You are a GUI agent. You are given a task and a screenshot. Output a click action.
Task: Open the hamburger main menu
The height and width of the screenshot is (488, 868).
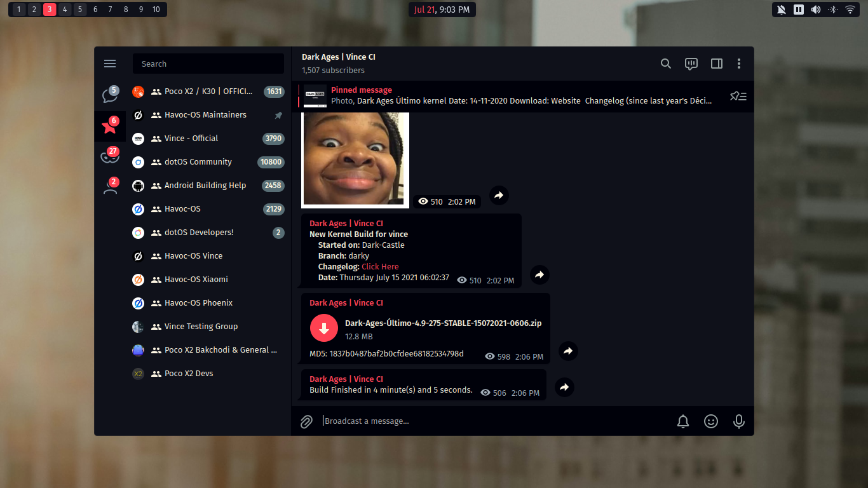[110, 64]
